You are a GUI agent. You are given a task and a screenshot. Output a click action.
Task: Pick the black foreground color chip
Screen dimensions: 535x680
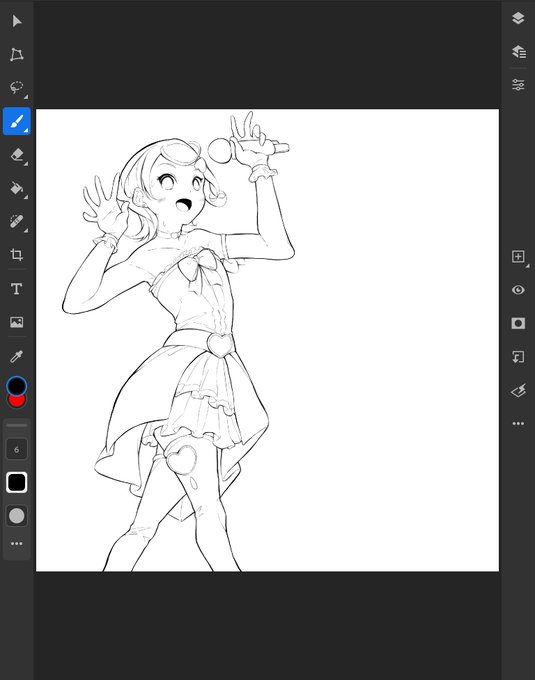click(16, 386)
